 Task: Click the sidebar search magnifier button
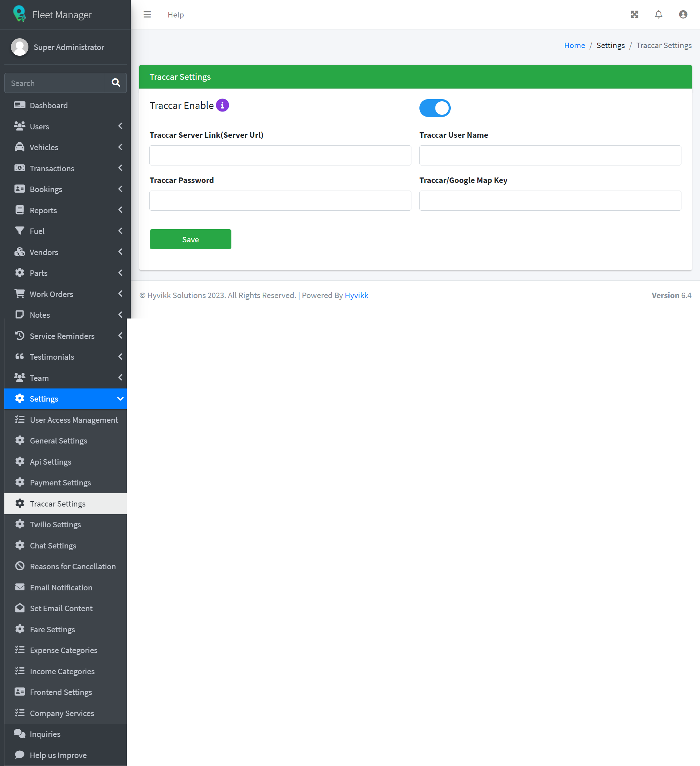pyautogui.click(x=116, y=83)
